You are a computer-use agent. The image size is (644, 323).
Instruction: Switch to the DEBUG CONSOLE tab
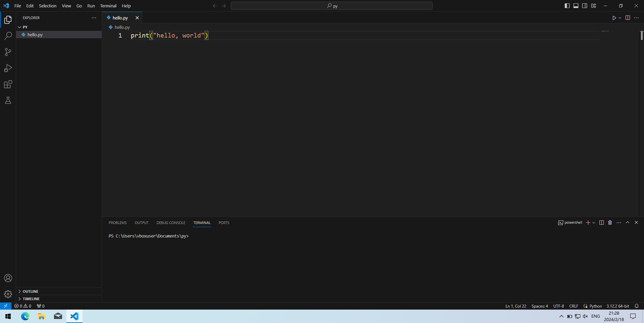coord(171,223)
